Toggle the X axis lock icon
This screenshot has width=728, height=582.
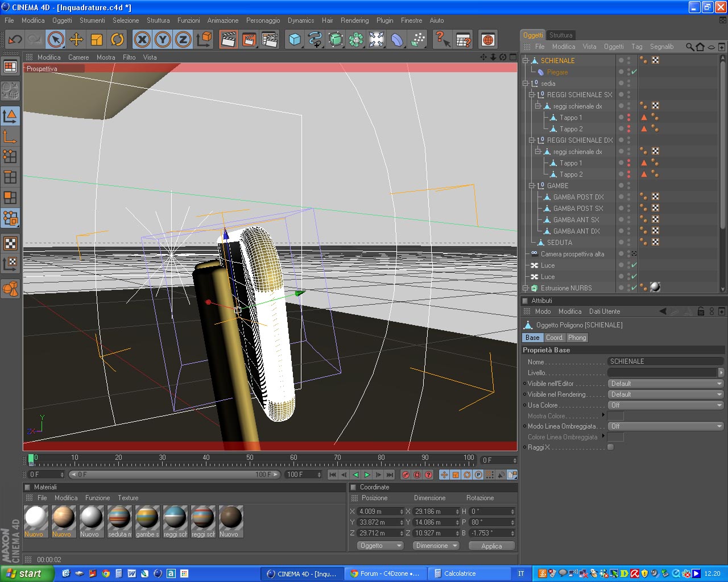coord(142,39)
